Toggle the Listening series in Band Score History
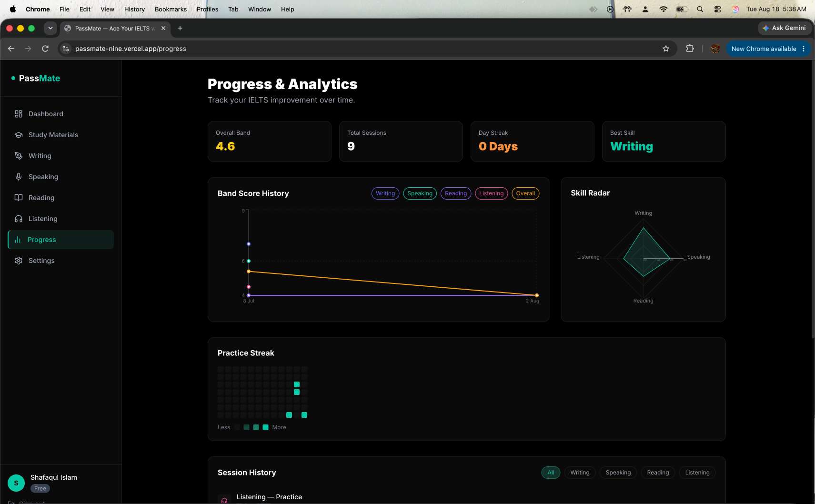 [x=491, y=193]
